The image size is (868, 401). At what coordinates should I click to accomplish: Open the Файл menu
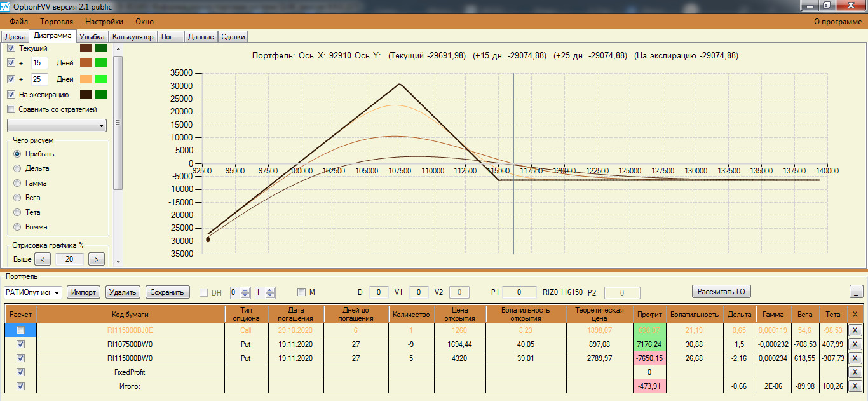(x=19, y=22)
